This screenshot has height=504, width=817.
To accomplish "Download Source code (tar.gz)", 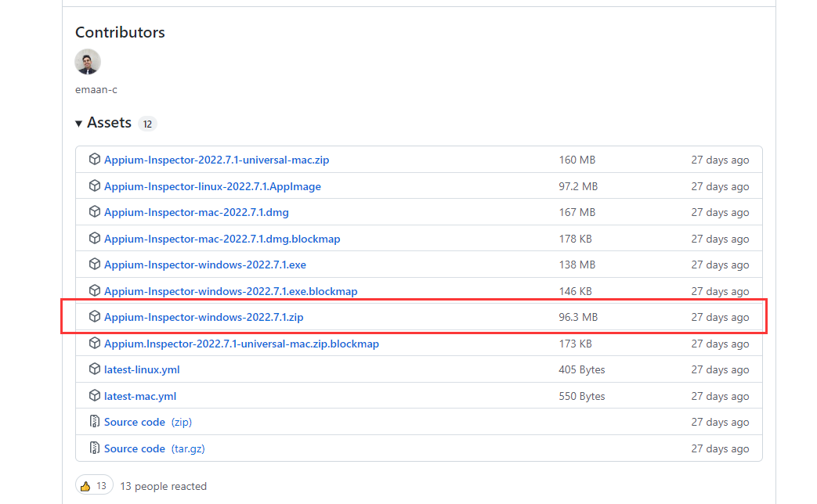I will click(154, 448).
